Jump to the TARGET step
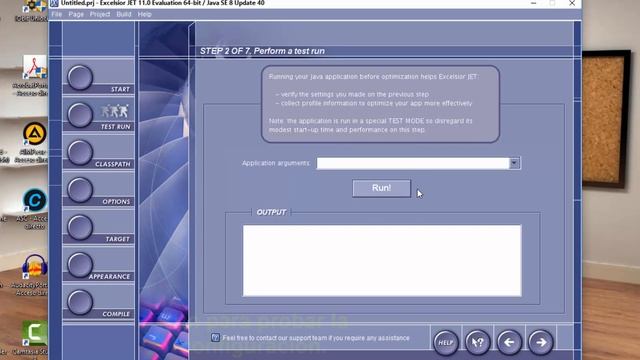Image resolution: width=640 pixels, height=360 pixels. pos(80,227)
